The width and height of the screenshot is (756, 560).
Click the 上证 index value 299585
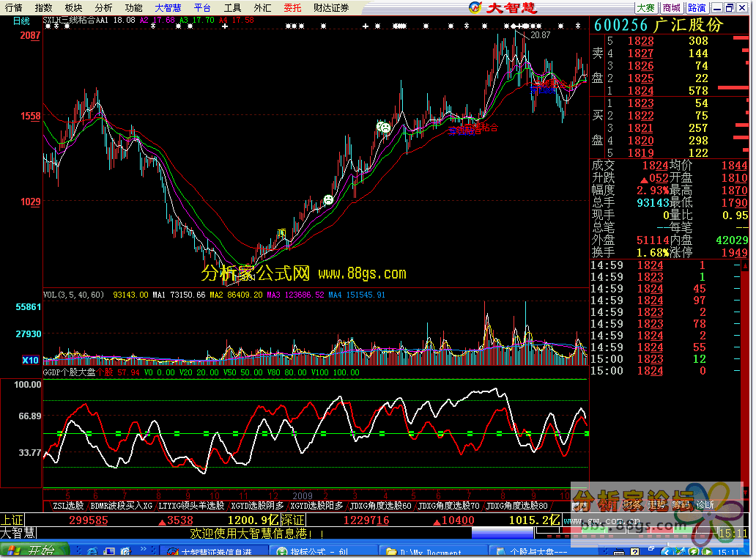pos(89,520)
